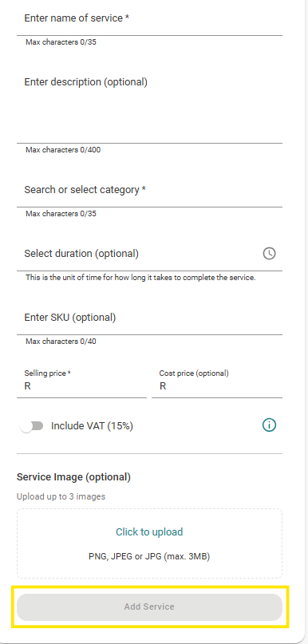308x644 pixels.
Task: Click the "Cost price (optional)" label
Action: coord(194,373)
